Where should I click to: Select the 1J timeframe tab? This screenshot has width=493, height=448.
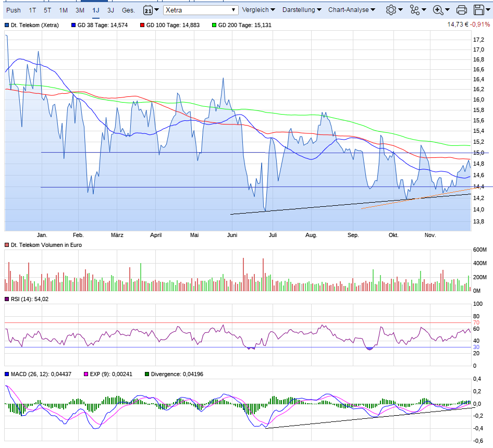pyautogui.click(x=95, y=10)
